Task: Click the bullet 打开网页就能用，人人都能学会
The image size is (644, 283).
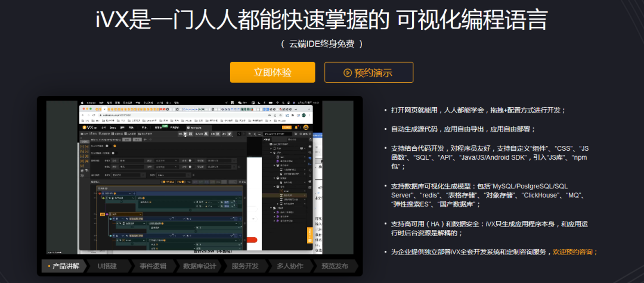Action: click(x=478, y=110)
